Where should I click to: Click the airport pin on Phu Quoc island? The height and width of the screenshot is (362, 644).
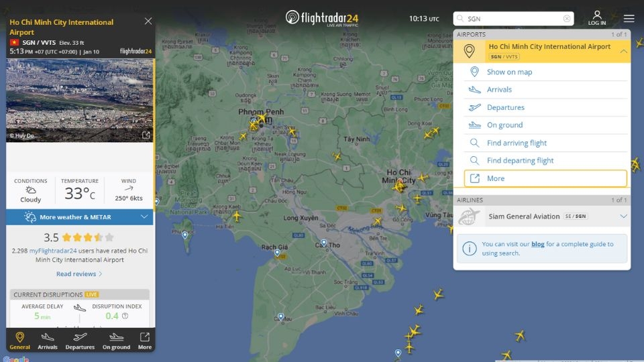tap(185, 235)
